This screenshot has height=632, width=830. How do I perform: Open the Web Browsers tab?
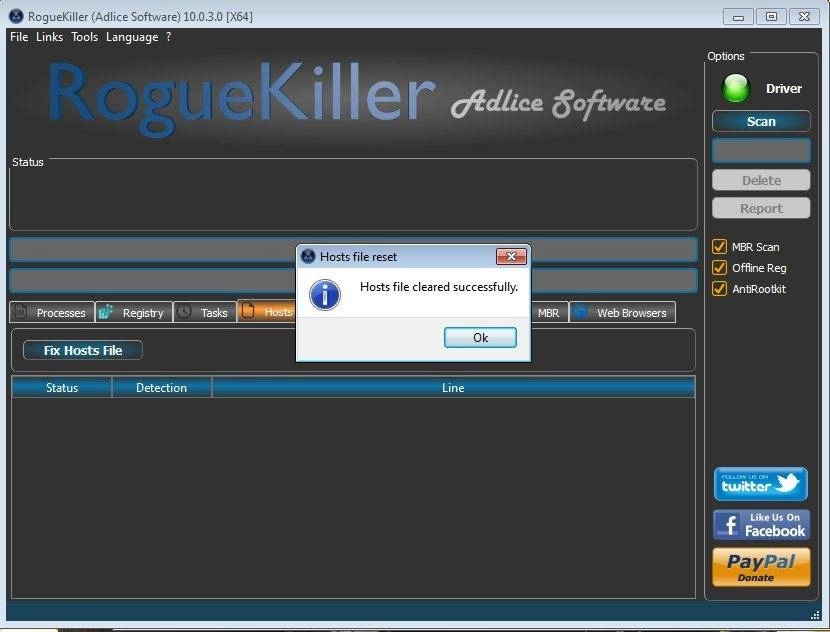(622, 312)
